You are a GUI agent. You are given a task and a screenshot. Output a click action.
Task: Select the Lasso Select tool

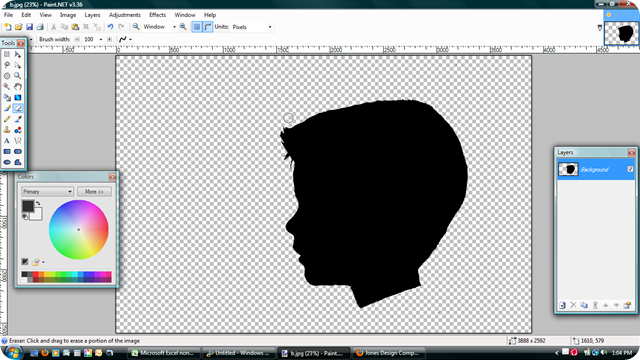(x=7, y=65)
